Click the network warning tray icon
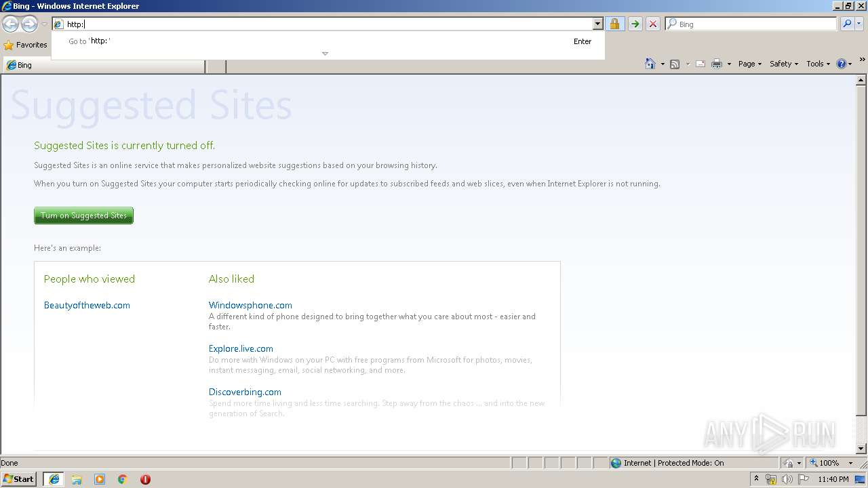The height and width of the screenshot is (488, 868). pos(771,479)
